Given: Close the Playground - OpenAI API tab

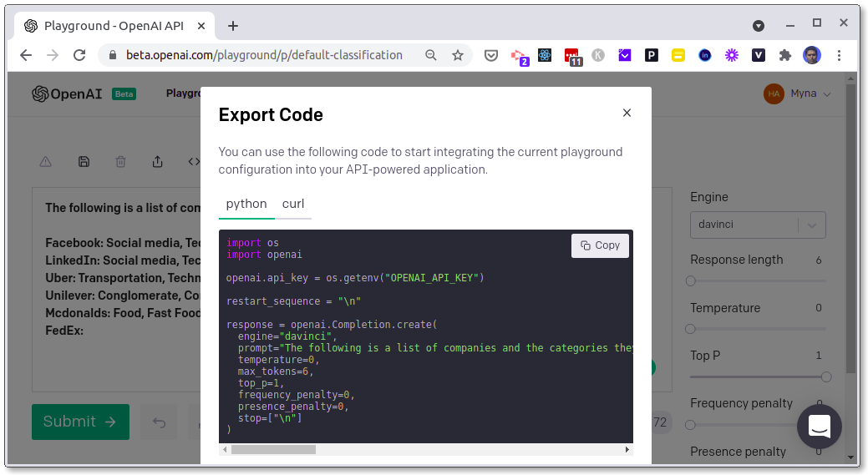Looking at the screenshot, I should tap(201, 26).
